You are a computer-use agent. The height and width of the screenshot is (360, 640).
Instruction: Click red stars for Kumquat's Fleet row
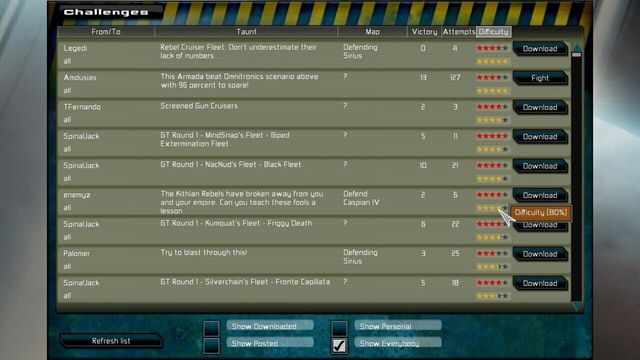pos(491,224)
